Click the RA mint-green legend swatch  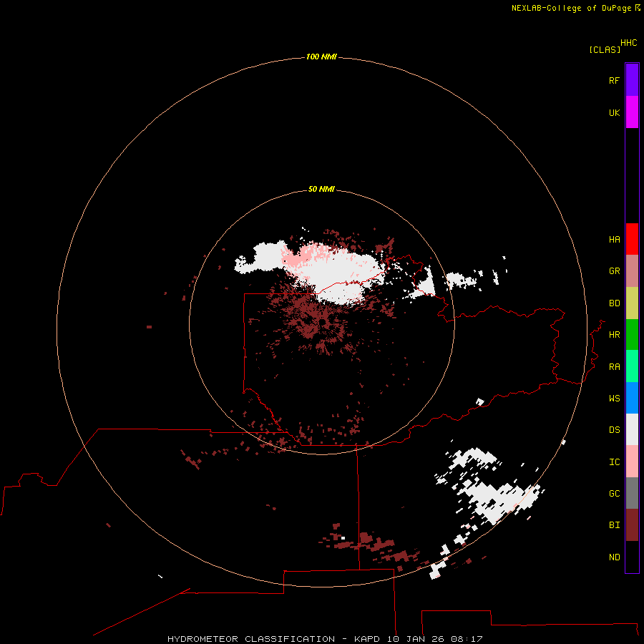[x=632, y=366]
